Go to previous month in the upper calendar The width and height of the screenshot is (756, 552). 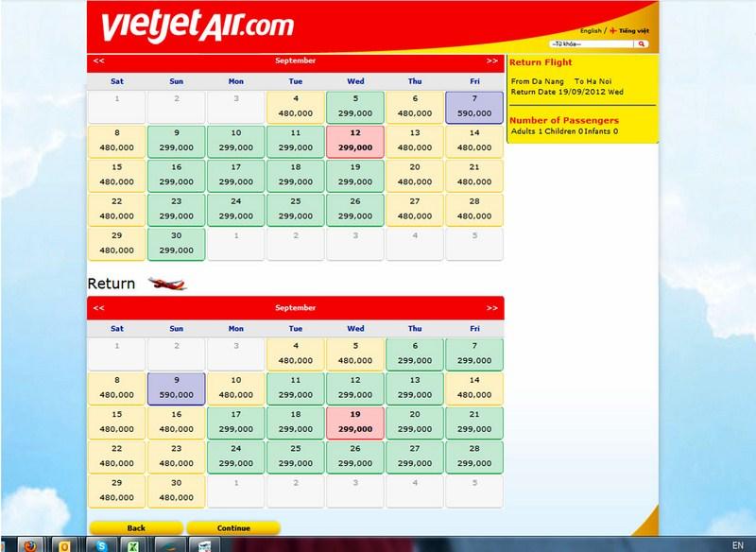point(98,60)
